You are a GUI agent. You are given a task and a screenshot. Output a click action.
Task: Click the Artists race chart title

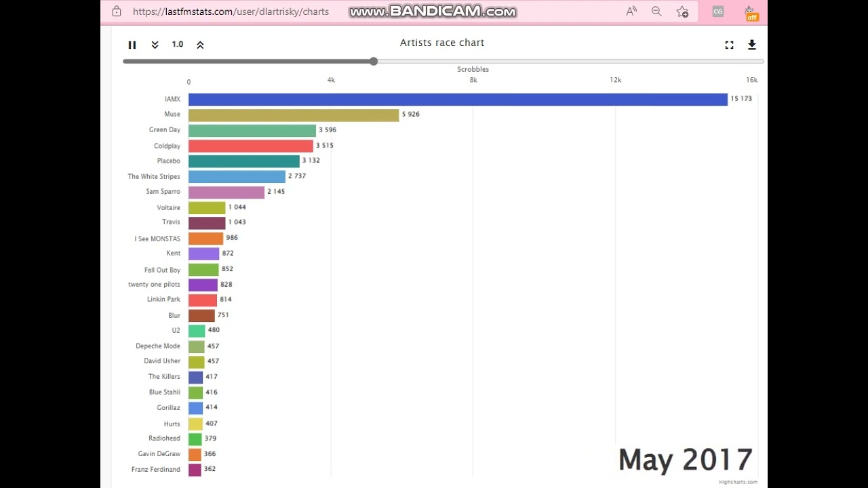click(442, 43)
